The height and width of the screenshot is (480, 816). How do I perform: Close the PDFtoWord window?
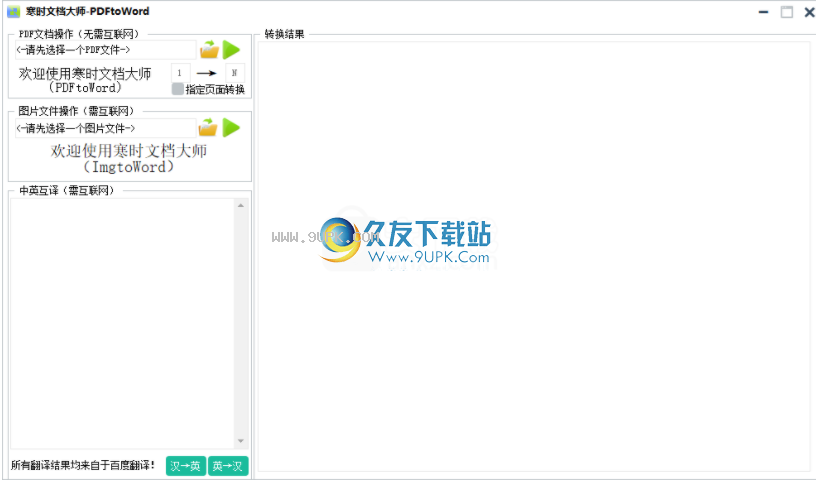[809, 12]
